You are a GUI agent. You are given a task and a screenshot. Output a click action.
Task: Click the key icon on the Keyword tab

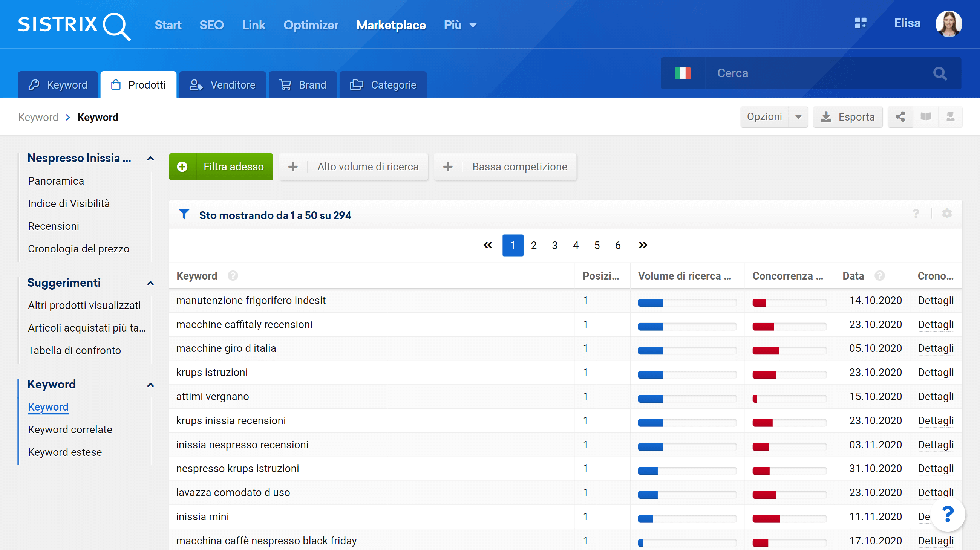tap(34, 85)
